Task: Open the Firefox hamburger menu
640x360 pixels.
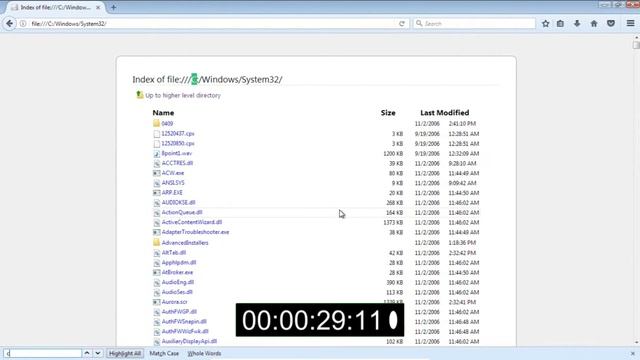Action: pyautogui.click(x=630, y=24)
